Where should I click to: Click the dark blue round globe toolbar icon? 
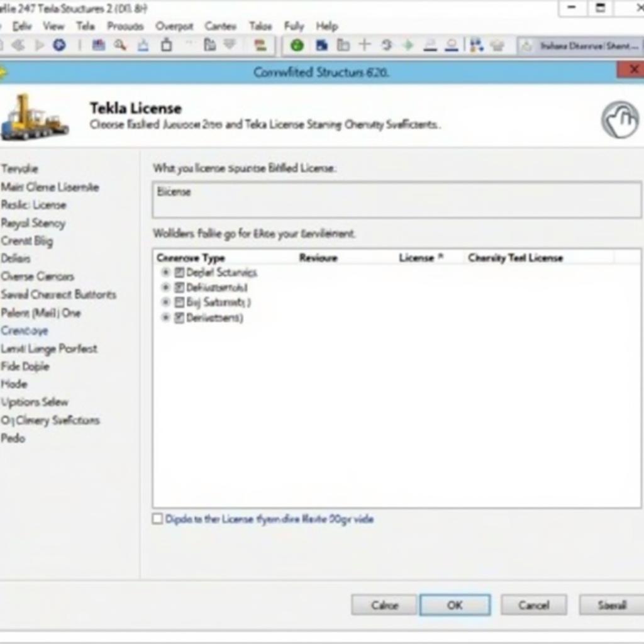coord(59,45)
